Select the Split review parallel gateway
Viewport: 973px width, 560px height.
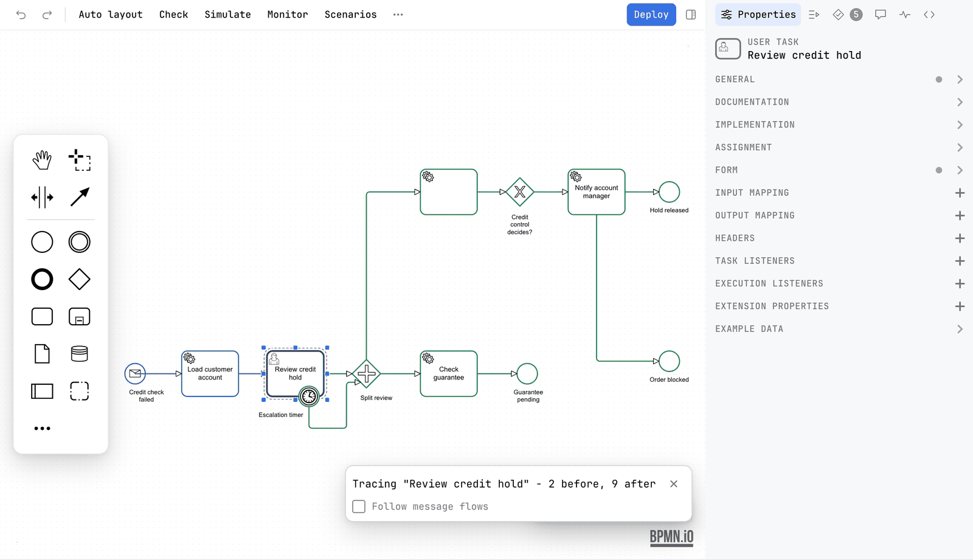tap(366, 374)
